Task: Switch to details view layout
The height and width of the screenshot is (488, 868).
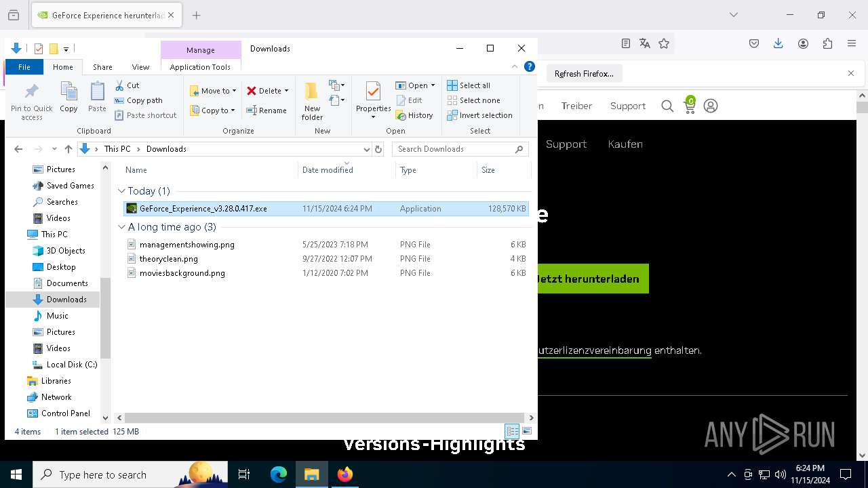Action: 512,431
